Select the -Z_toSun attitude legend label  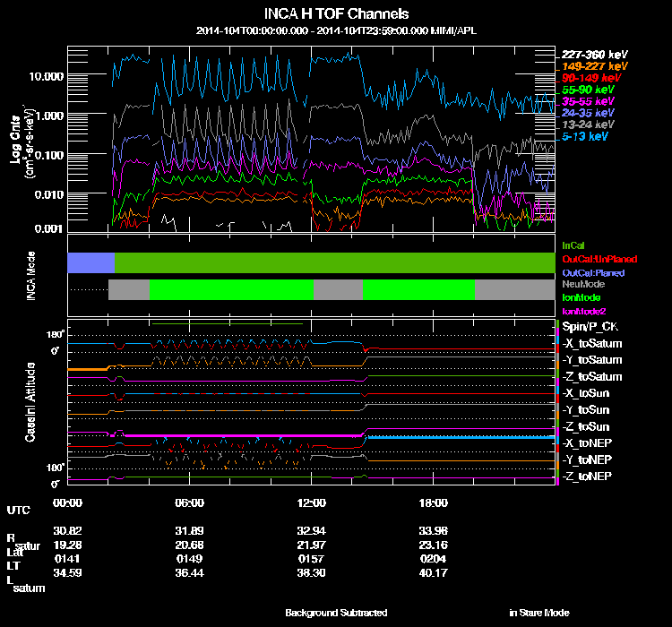(585, 427)
